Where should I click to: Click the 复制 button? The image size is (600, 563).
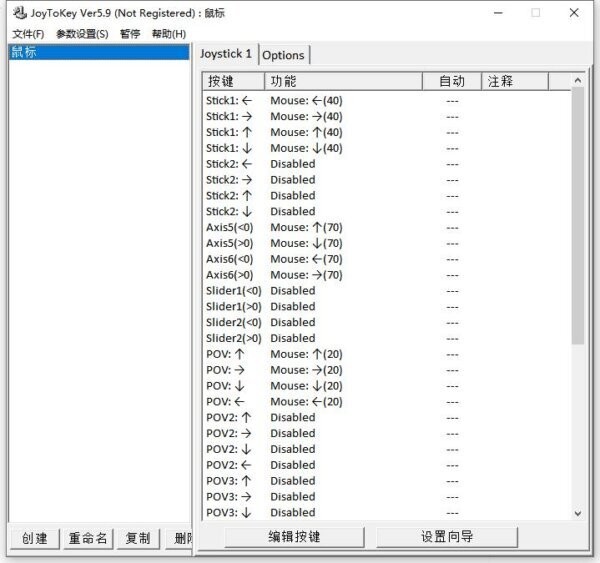[x=138, y=539]
